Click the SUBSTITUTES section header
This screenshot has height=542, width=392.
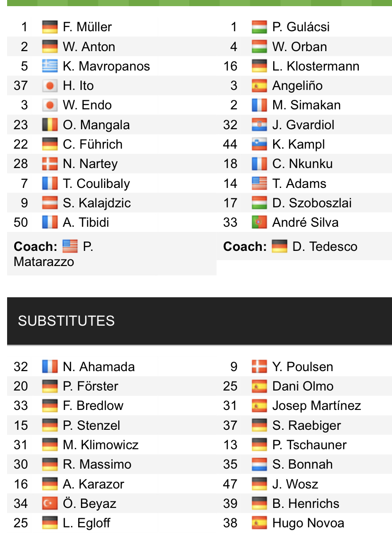[199, 321]
